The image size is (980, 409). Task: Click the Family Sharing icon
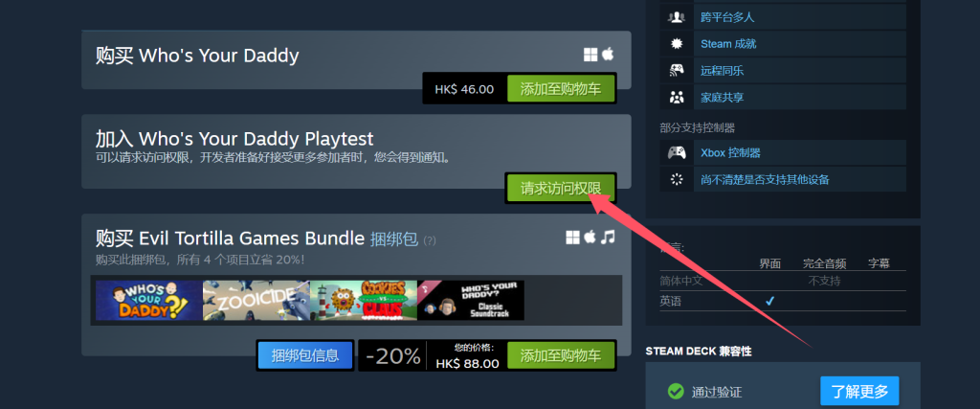click(x=677, y=98)
